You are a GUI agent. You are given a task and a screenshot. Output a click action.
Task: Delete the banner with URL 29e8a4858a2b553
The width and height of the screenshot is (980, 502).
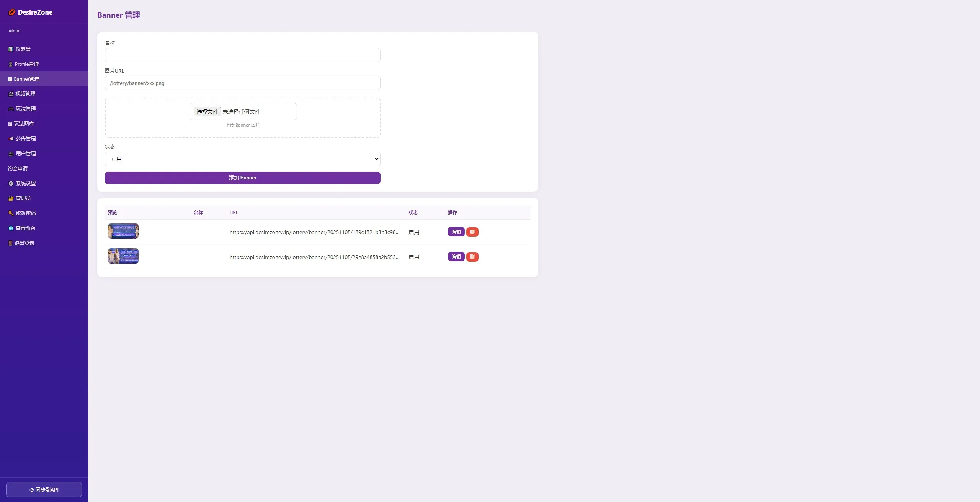[x=472, y=257]
